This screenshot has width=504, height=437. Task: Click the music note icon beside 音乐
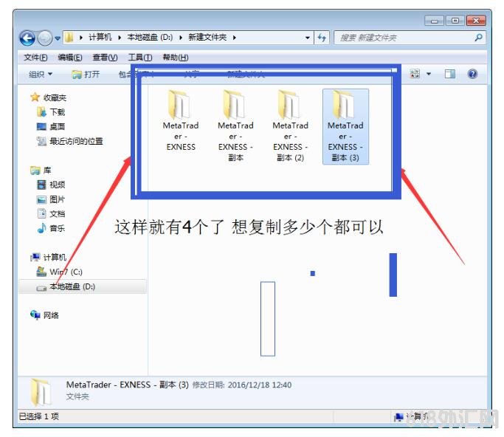point(41,228)
